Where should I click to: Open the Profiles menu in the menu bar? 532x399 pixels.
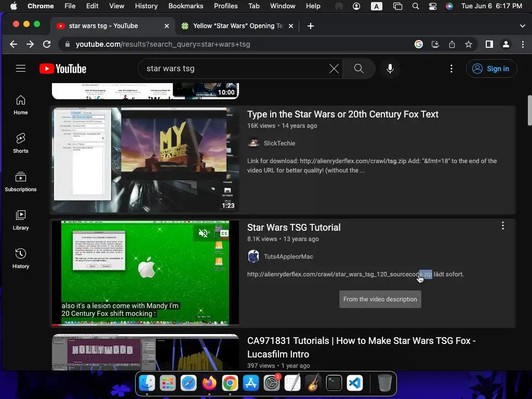click(x=225, y=6)
